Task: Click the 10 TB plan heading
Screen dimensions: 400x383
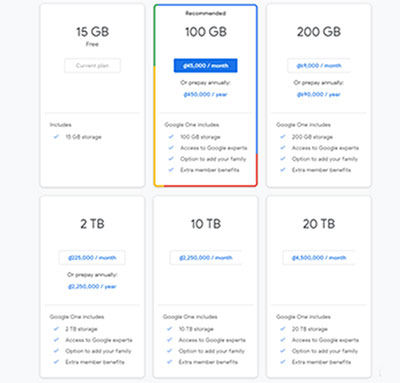Action: click(x=206, y=224)
